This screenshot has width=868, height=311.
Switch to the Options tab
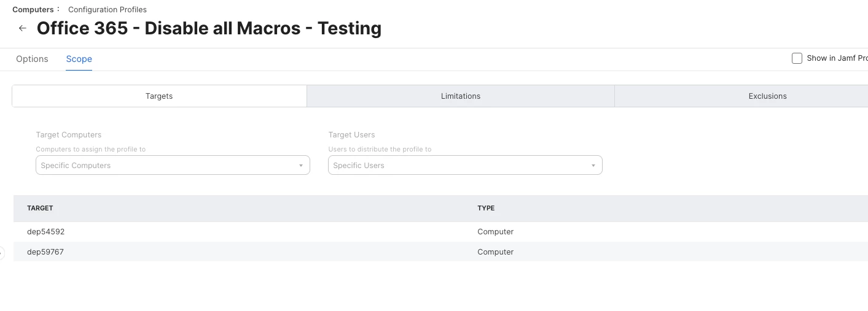[32, 59]
